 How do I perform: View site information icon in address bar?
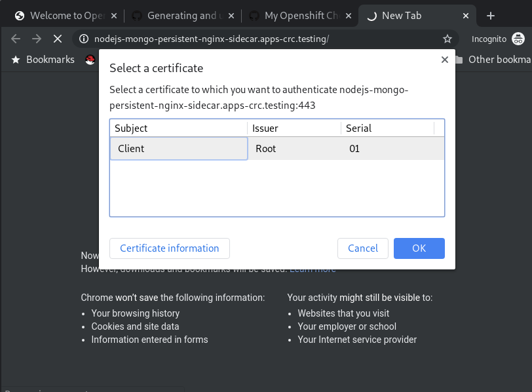[83, 39]
